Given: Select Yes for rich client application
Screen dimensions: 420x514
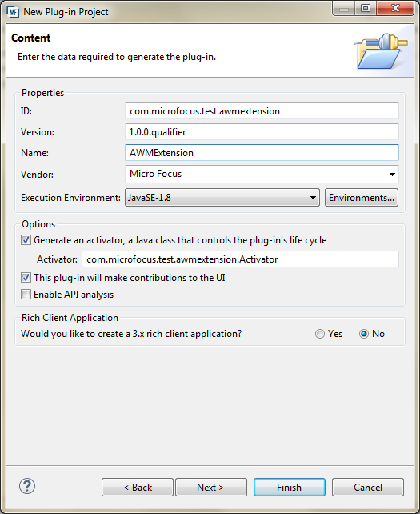Looking at the screenshot, I should point(320,334).
